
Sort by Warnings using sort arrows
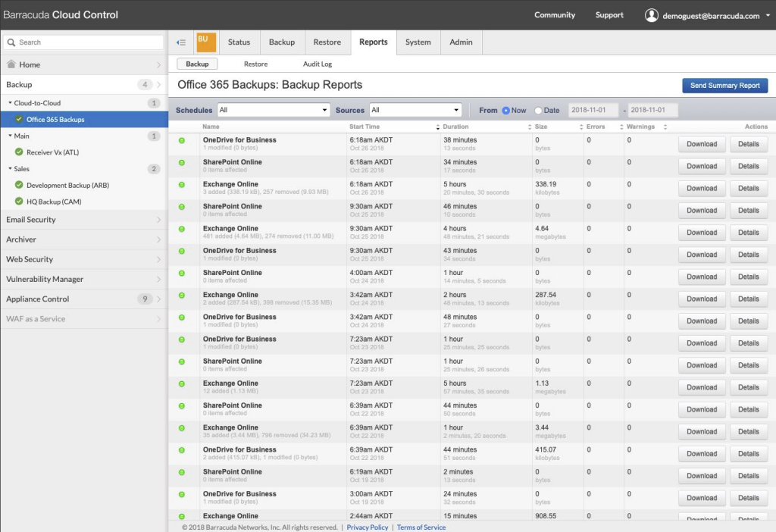click(x=665, y=127)
